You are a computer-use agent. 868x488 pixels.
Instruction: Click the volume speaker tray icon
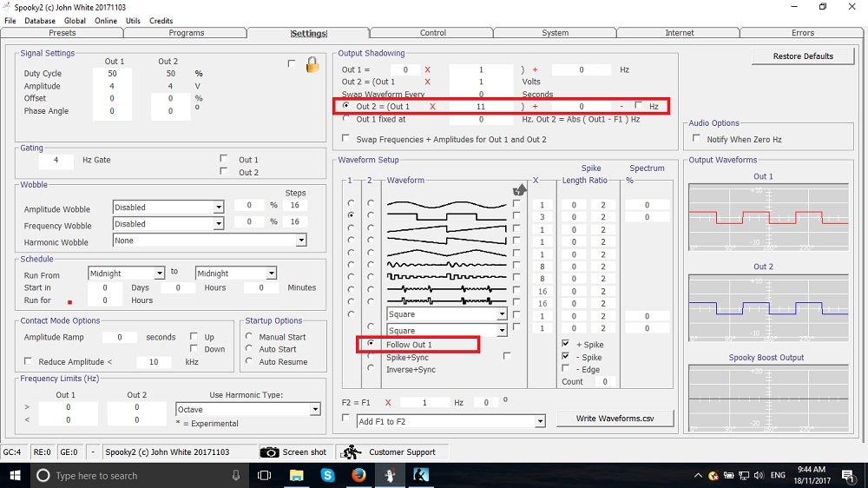pyautogui.click(x=759, y=475)
